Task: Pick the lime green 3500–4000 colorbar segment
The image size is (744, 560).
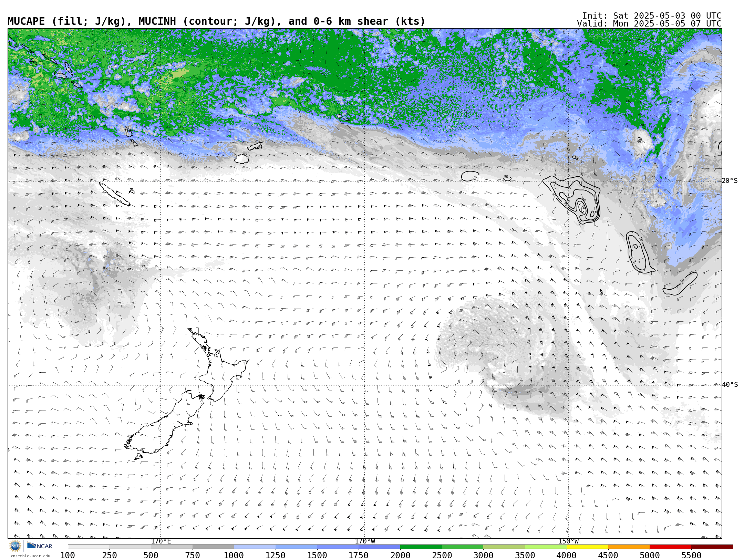Action: 546,547
